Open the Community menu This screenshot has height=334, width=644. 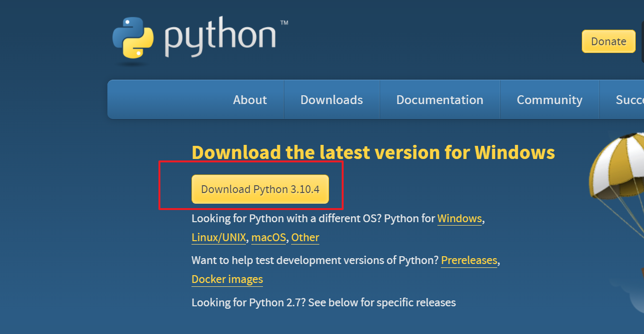pyautogui.click(x=550, y=100)
